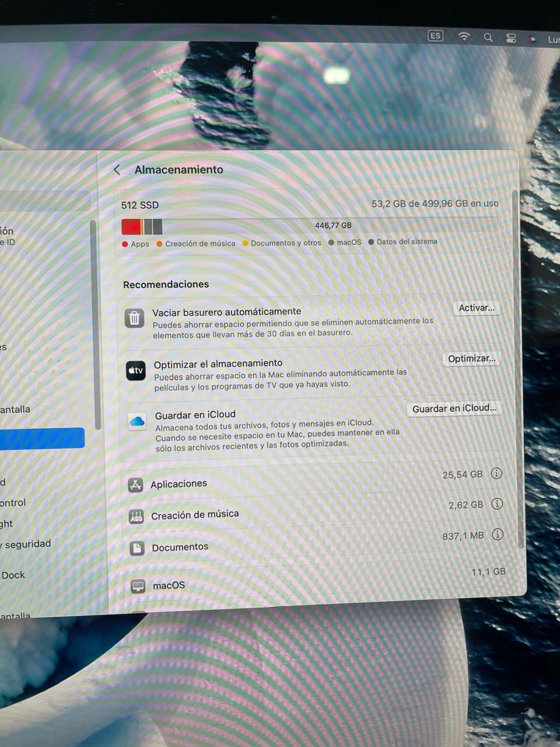
Task: Select the Aplicaciones category icon
Action: click(135, 484)
